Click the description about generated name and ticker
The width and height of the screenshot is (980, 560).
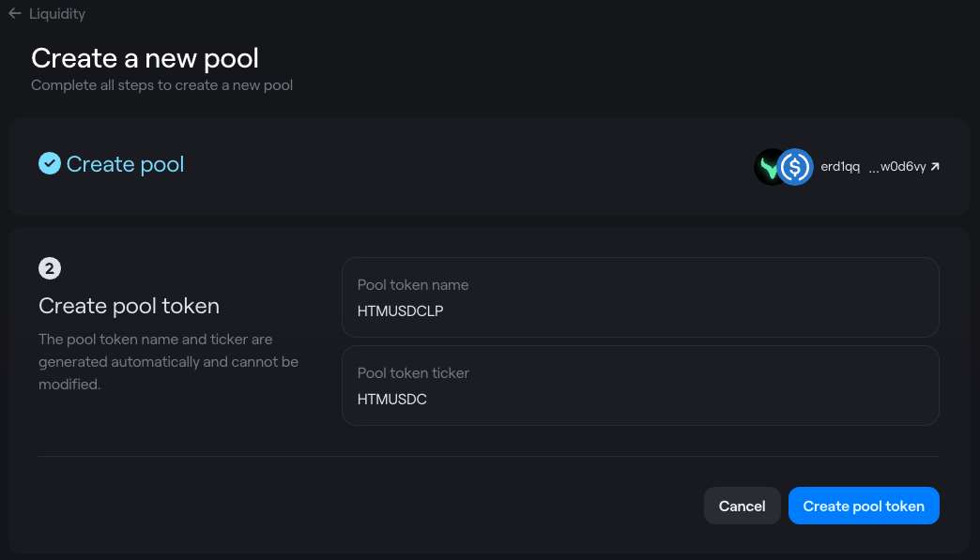point(168,361)
